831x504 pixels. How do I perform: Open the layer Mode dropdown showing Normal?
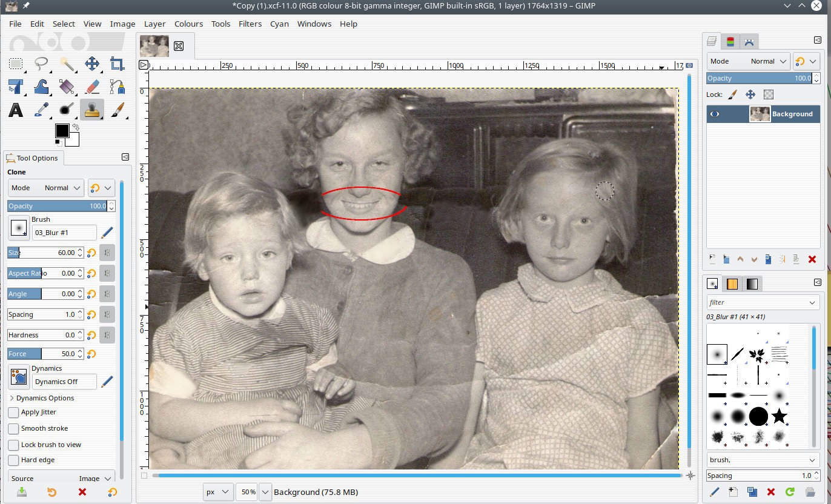pyautogui.click(x=749, y=61)
